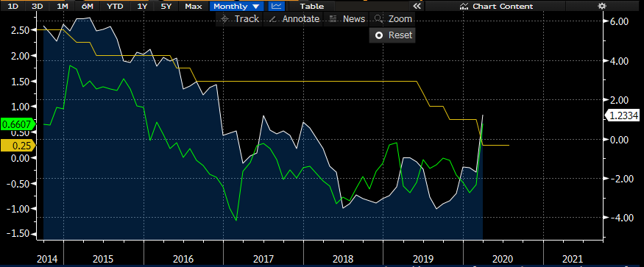Click the 2015 axis label

click(103, 259)
